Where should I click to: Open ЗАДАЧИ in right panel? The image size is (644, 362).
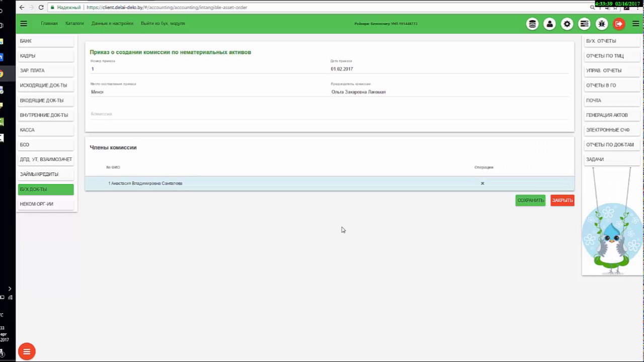[x=612, y=159]
